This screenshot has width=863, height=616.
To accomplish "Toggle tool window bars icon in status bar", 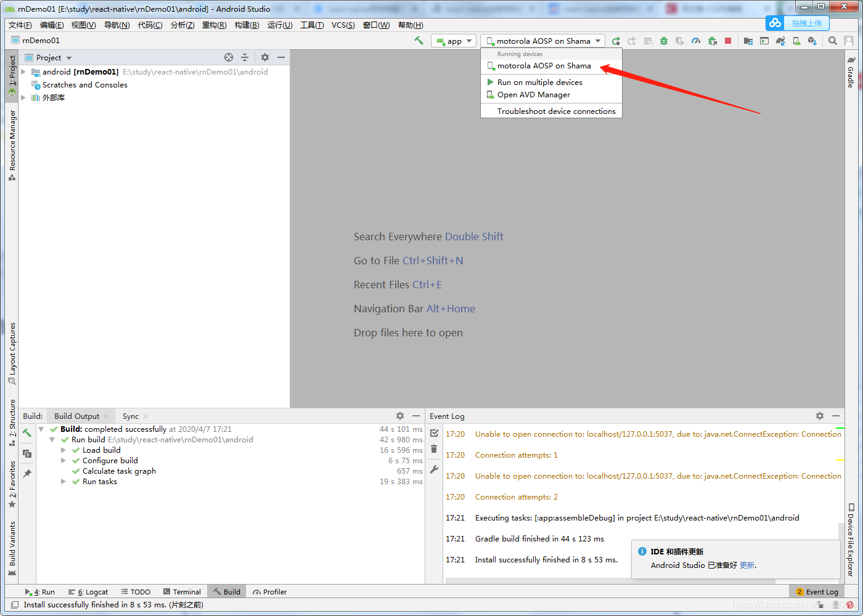I will [x=15, y=605].
